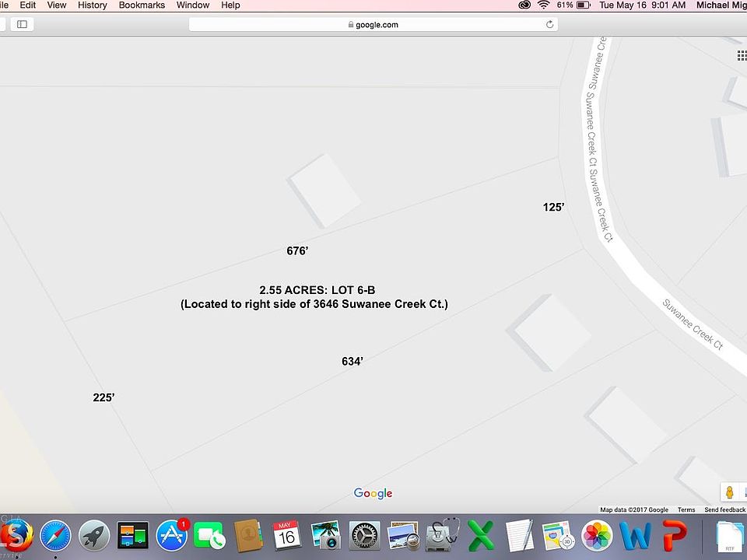This screenshot has height=560, width=747.
Task: Click the 225' dimension label
Action: click(x=103, y=397)
